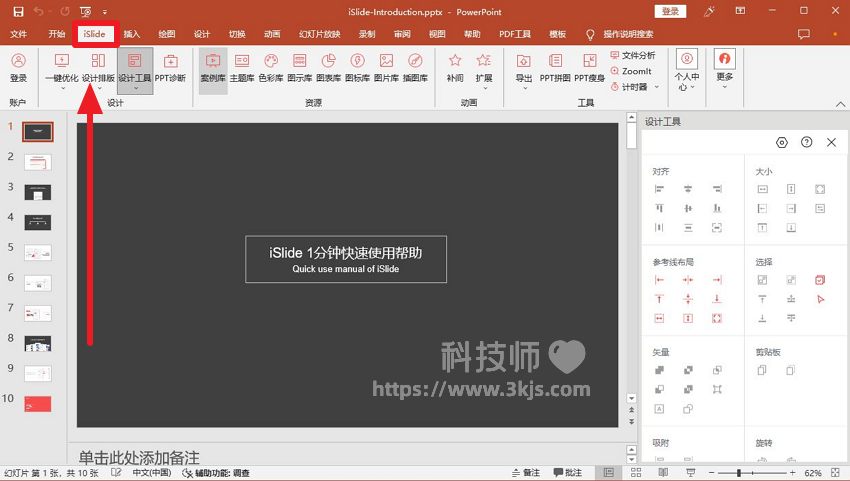This screenshot has width=850, height=481.
Task: Collapse the ribbon with the chevron
Action: tap(840, 103)
